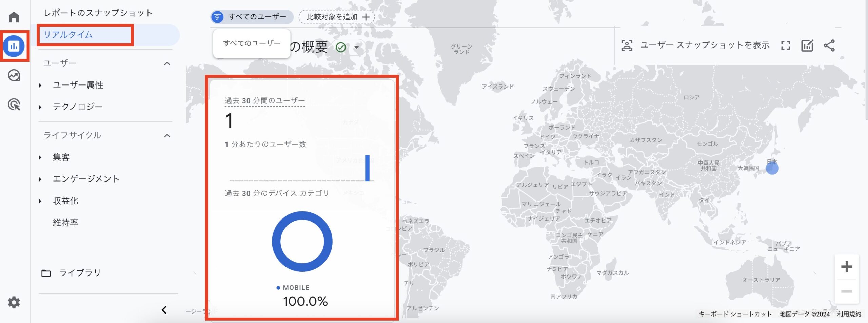Click the share report icon

tap(829, 45)
